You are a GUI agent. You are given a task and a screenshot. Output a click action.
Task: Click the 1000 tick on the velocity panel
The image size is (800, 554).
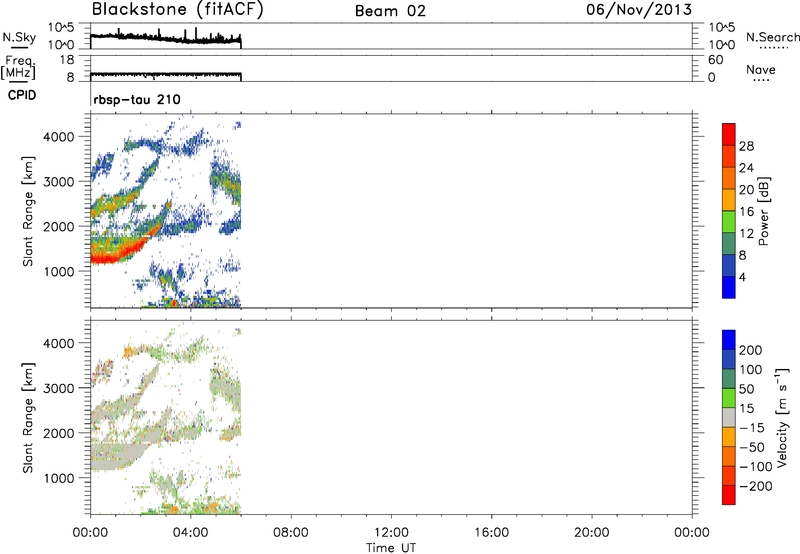click(59, 478)
